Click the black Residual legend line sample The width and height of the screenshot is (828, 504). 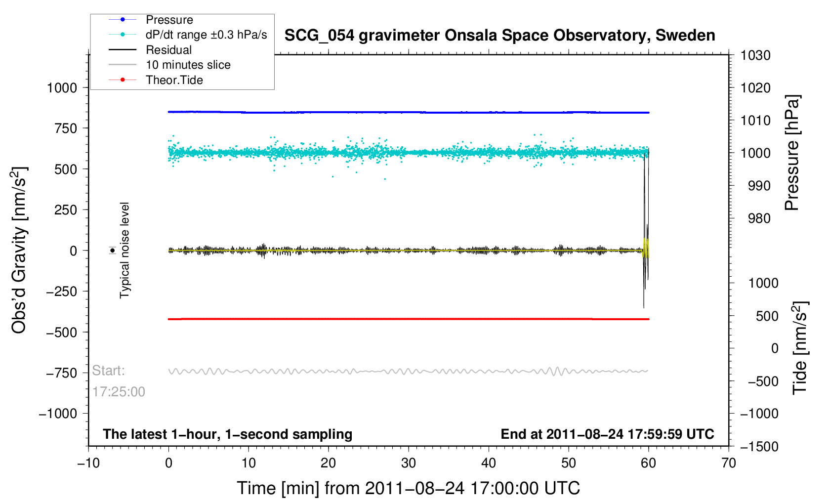point(123,50)
